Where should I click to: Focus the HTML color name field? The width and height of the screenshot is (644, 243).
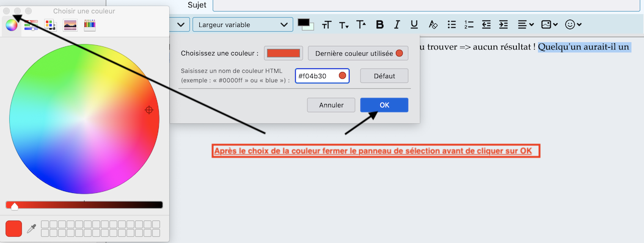tap(322, 76)
